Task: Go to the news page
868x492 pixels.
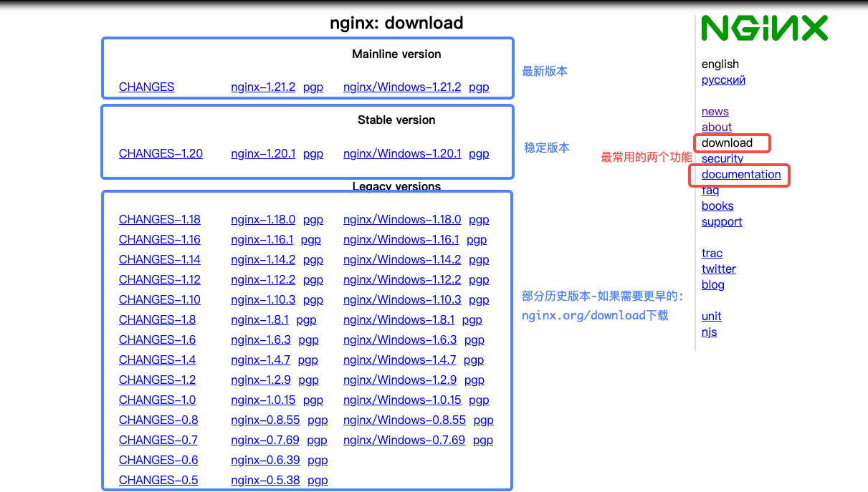Action: click(715, 112)
